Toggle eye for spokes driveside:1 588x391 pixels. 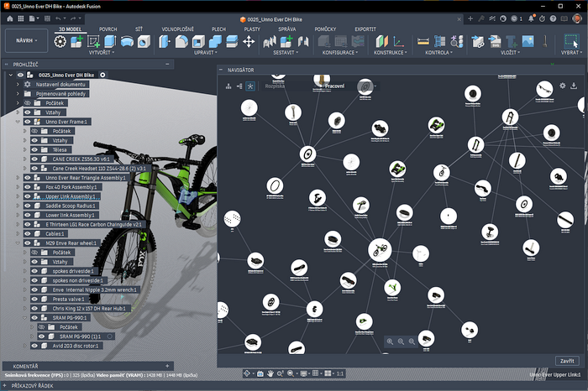pos(34,271)
